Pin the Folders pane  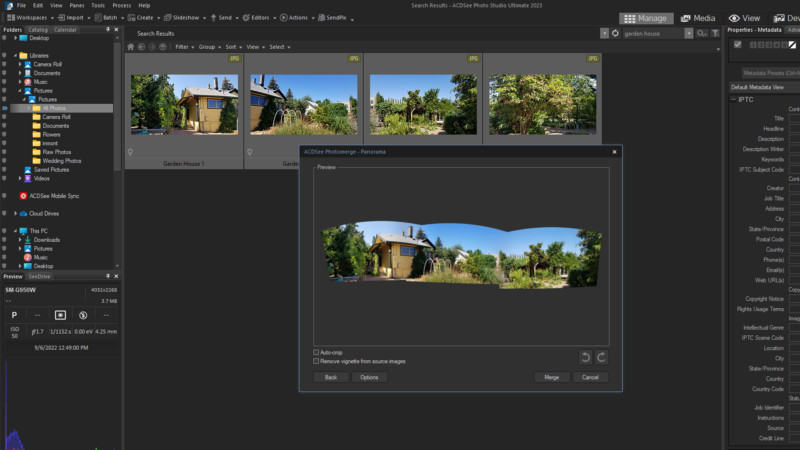coord(108,30)
